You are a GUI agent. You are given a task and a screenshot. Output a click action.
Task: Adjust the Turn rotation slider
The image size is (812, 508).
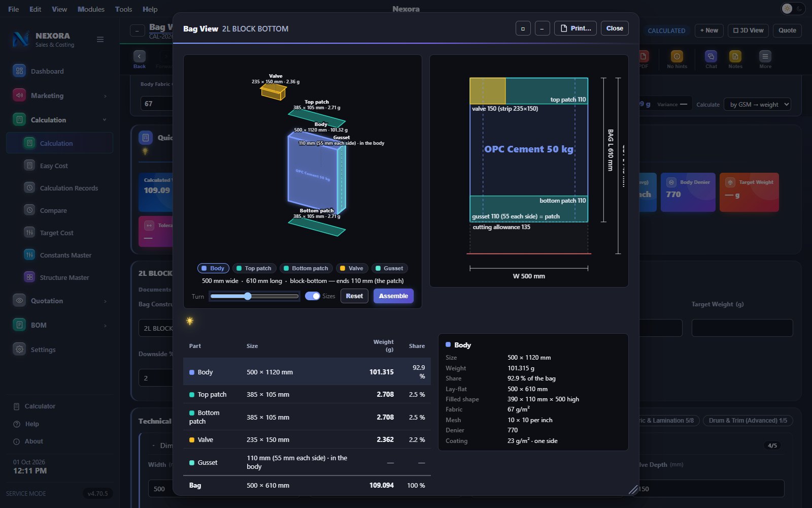(254, 296)
